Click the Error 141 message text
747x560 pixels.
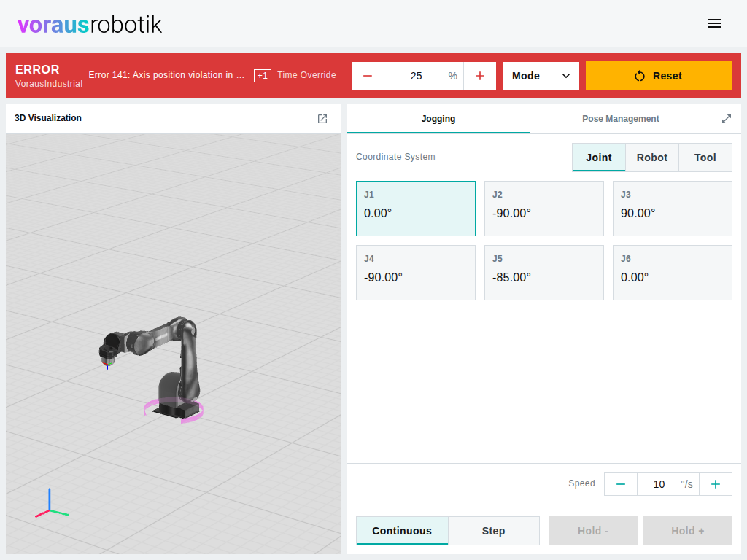pyautogui.click(x=166, y=75)
